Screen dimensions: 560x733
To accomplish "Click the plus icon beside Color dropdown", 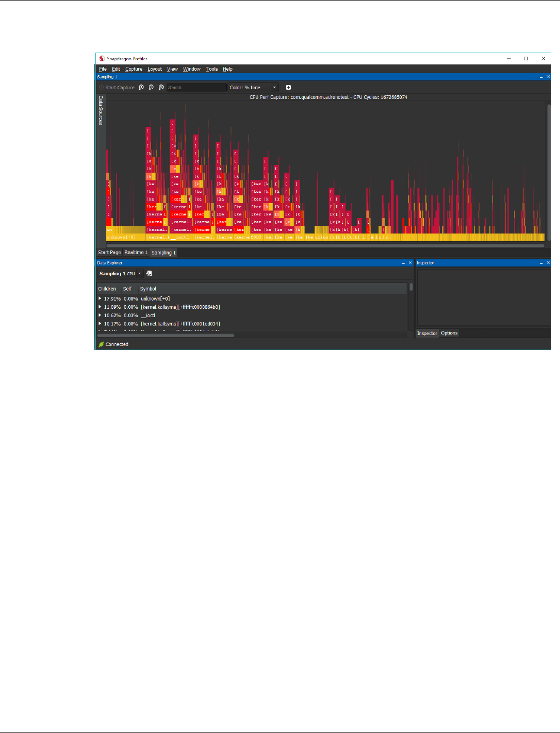I will pos(288,88).
